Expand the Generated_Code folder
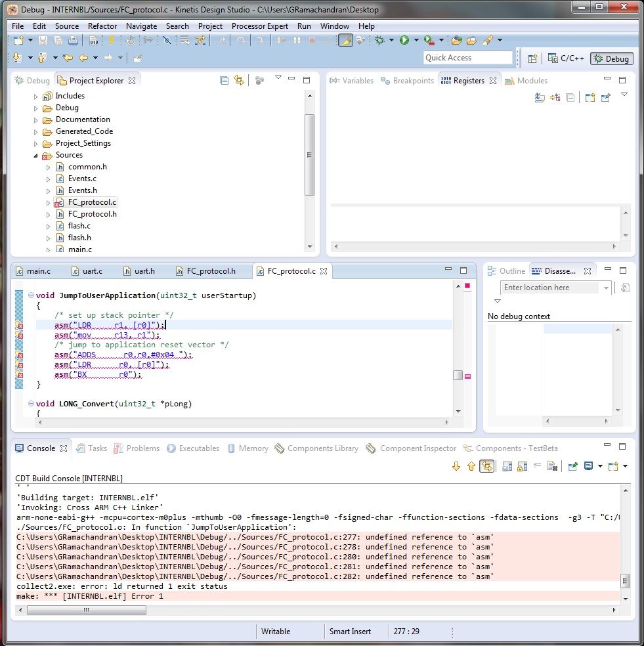Image resolution: width=644 pixels, height=646 pixels. pos(36,132)
